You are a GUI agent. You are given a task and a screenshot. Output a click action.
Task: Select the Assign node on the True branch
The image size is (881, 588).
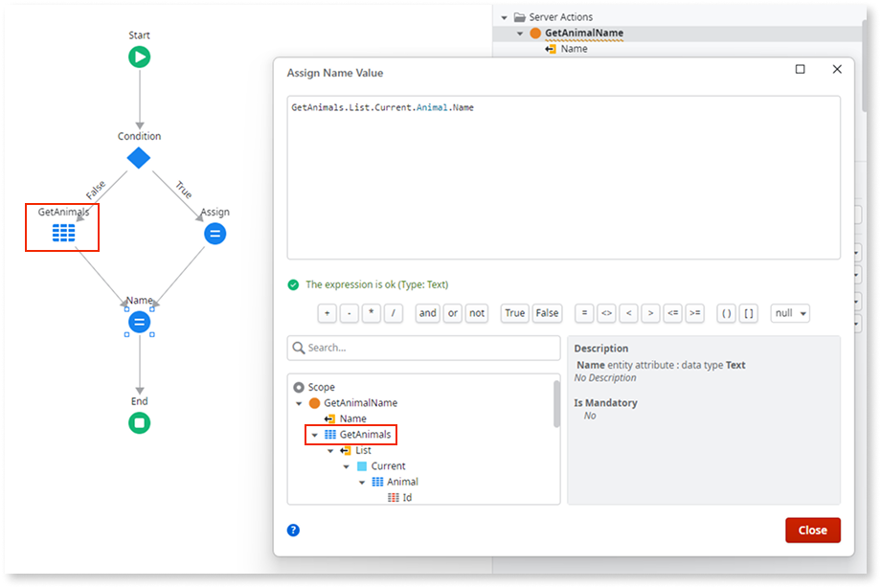point(215,233)
